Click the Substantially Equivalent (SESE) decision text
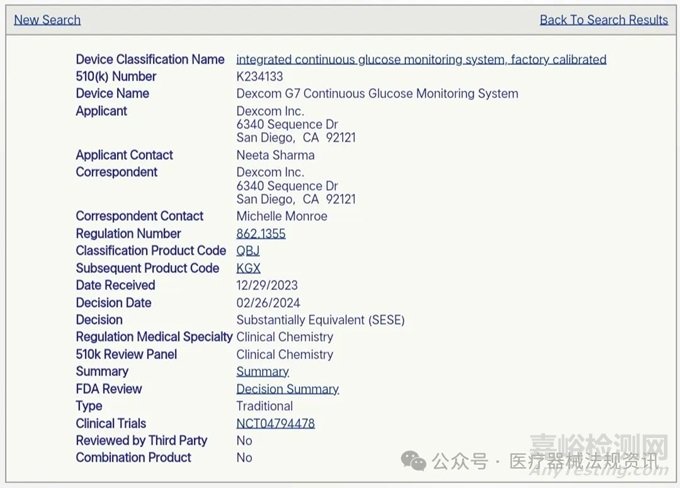Image resolution: width=680 pixels, height=488 pixels. coord(320,320)
